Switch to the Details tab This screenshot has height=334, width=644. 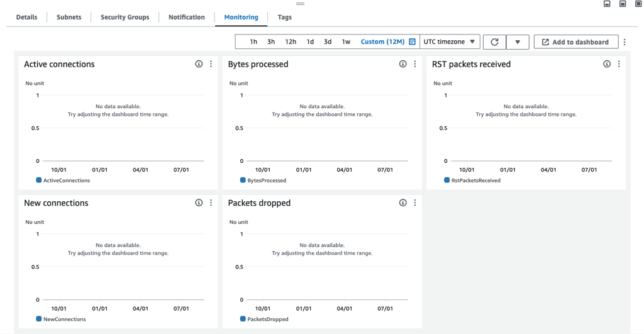(x=26, y=17)
